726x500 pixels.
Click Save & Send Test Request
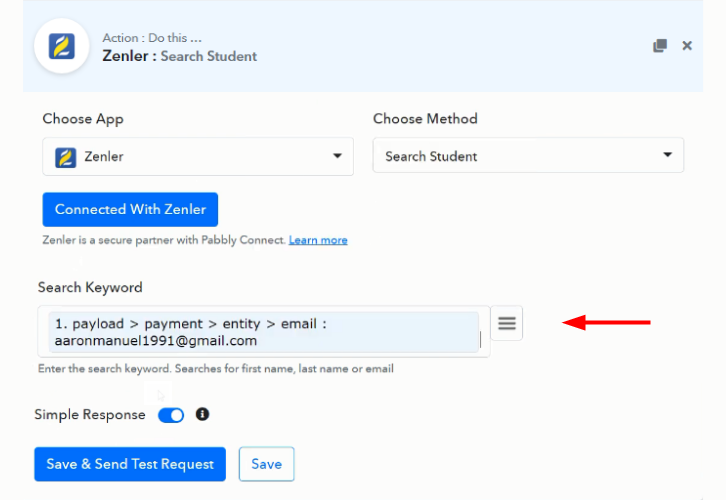130,464
